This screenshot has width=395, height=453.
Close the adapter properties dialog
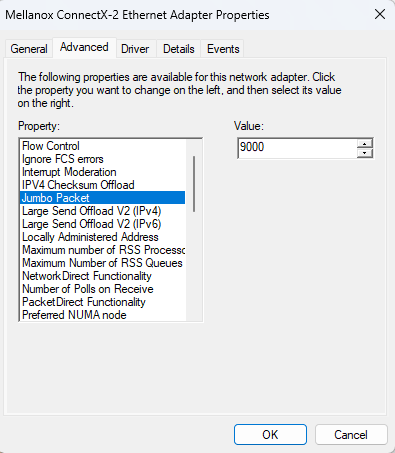[380, 14]
